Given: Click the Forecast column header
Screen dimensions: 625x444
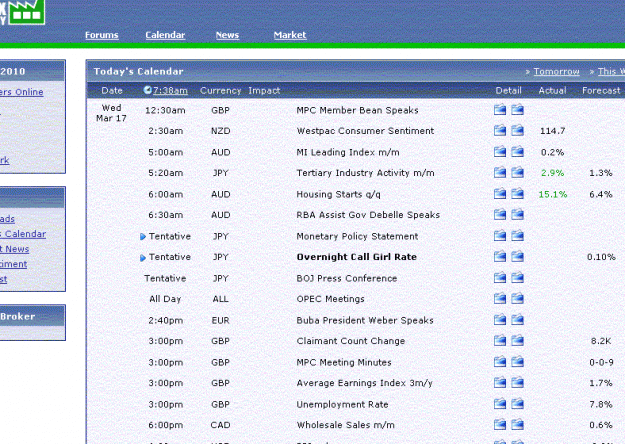Looking at the screenshot, I should (x=601, y=90).
